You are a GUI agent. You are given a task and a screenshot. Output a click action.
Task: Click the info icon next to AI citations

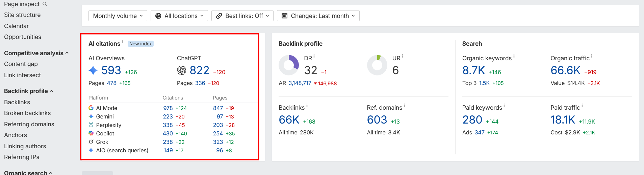click(x=123, y=42)
